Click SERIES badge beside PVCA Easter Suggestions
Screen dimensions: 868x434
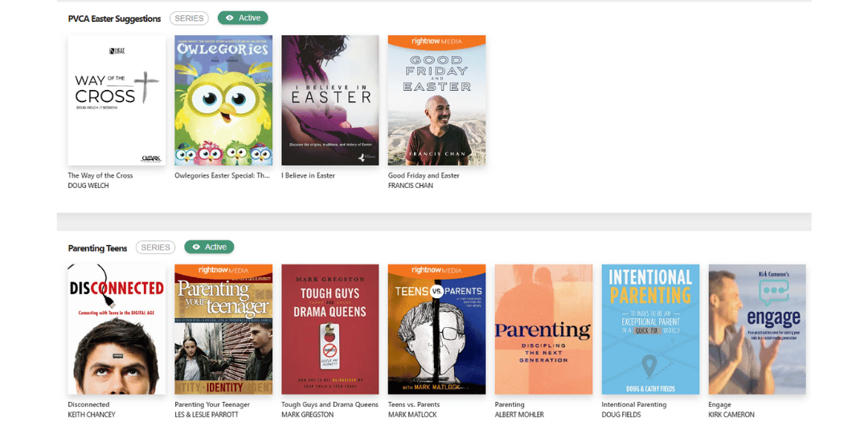189,18
